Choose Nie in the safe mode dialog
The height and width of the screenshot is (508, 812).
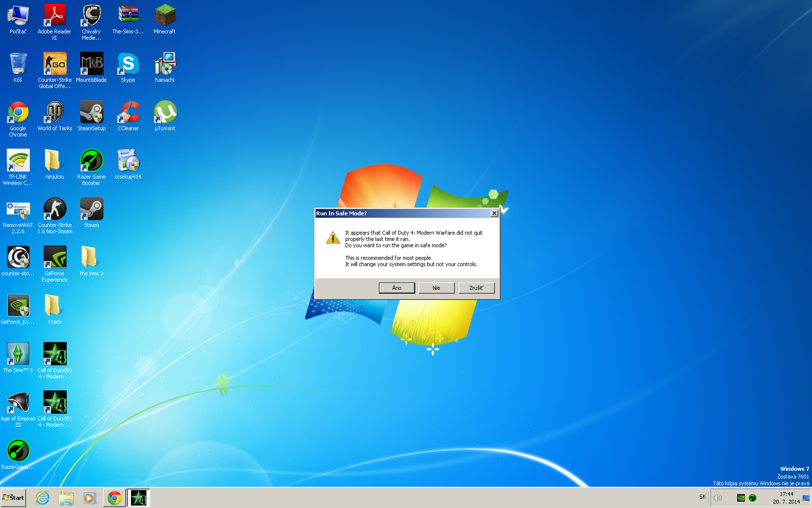tap(436, 288)
